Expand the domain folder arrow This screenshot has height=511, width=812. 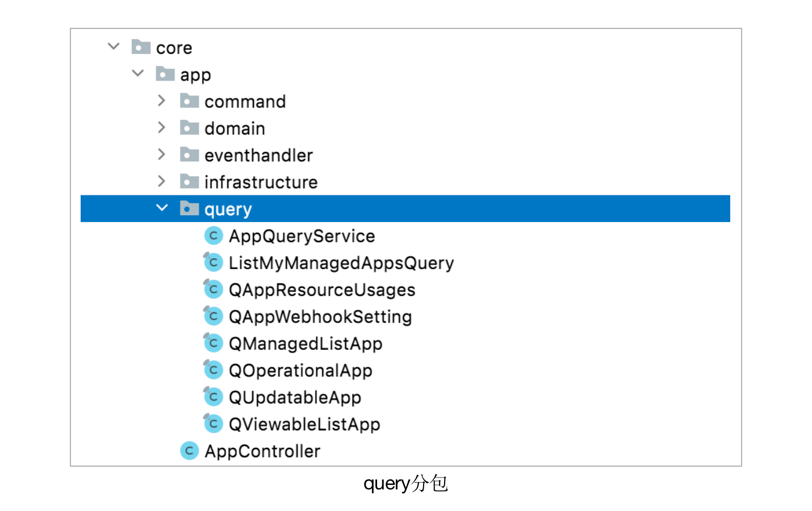tap(162, 127)
